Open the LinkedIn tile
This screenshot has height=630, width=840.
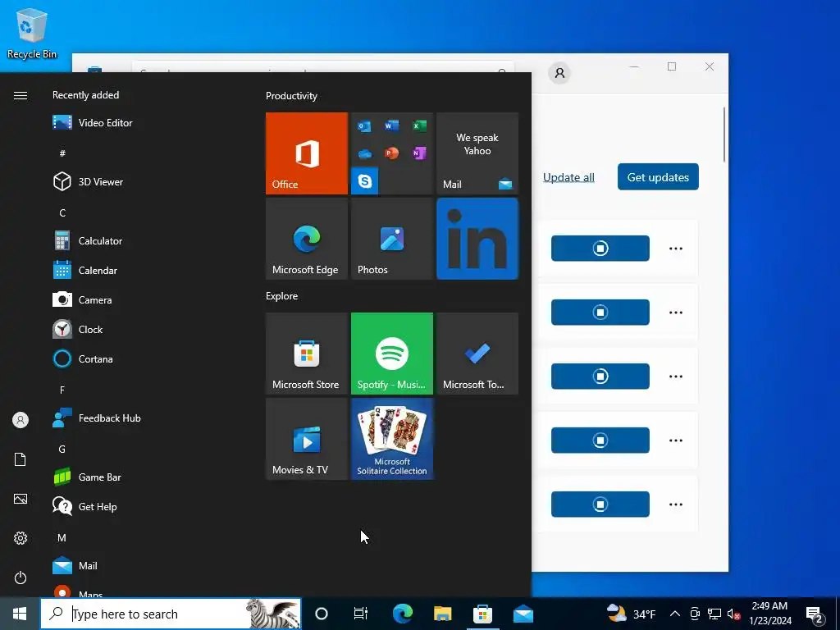click(477, 239)
